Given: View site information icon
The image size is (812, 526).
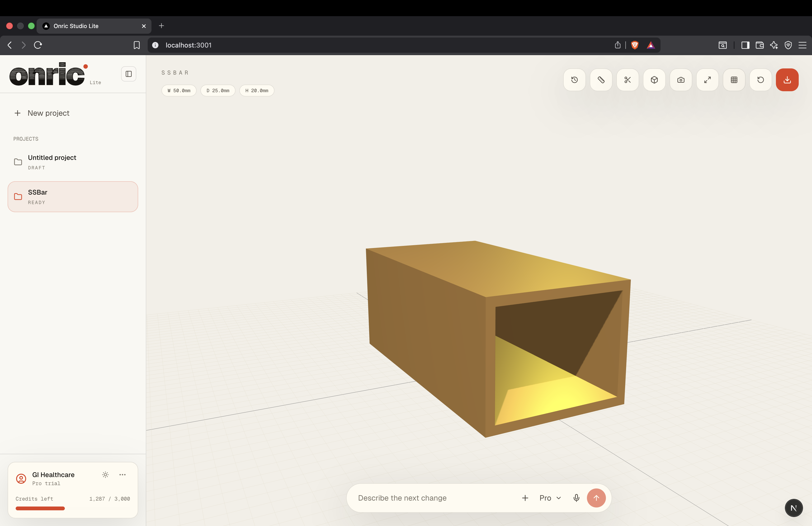Looking at the screenshot, I should pyautogui.click(x=155, y=45).
